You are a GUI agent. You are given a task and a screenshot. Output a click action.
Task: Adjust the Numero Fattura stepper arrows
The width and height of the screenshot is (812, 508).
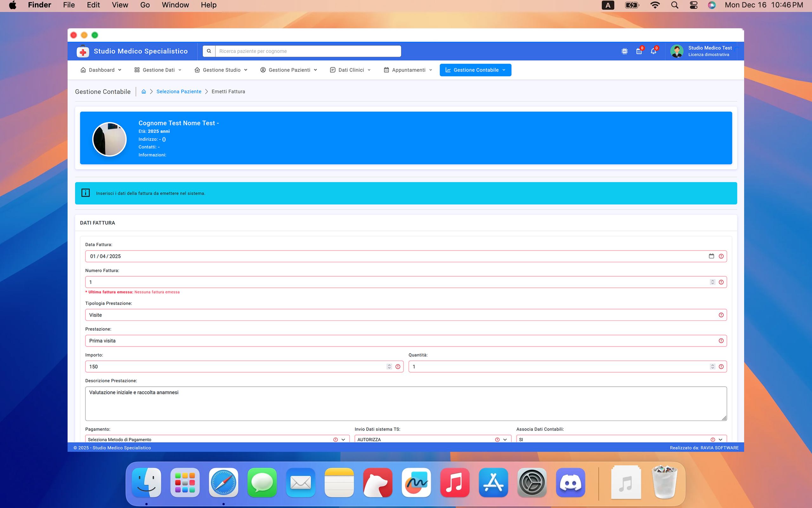click(712, 282)
